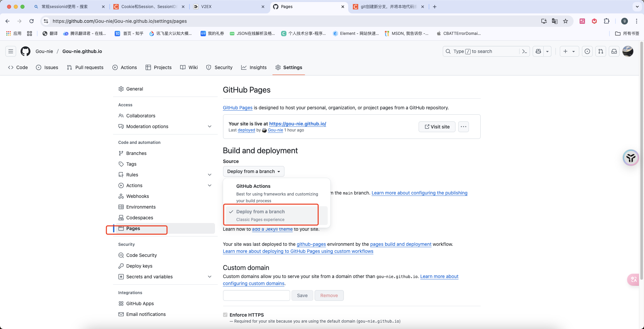
Task: Switch to the Code tab
Action: click(x=18, y=67)
